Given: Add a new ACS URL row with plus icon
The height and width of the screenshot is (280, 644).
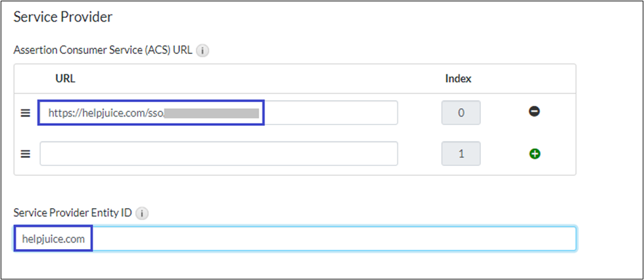Looking at the screenshot, I should click(x=534, y=154).
